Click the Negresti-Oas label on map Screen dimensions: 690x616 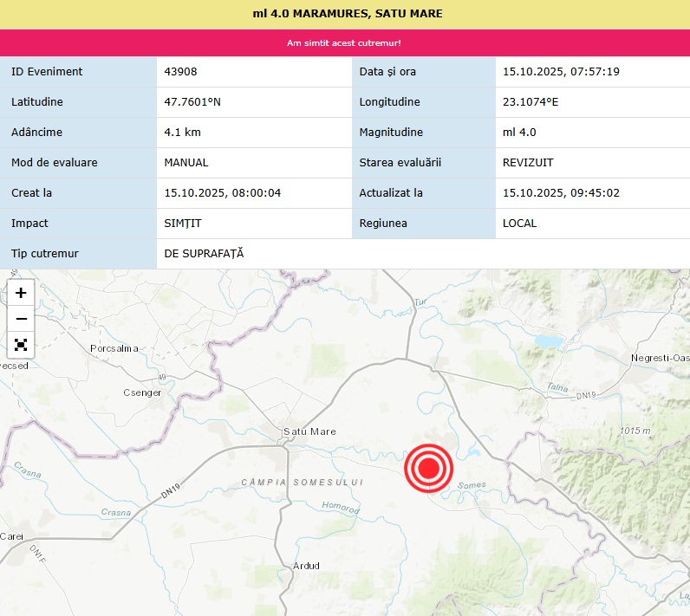pos(660,359)
